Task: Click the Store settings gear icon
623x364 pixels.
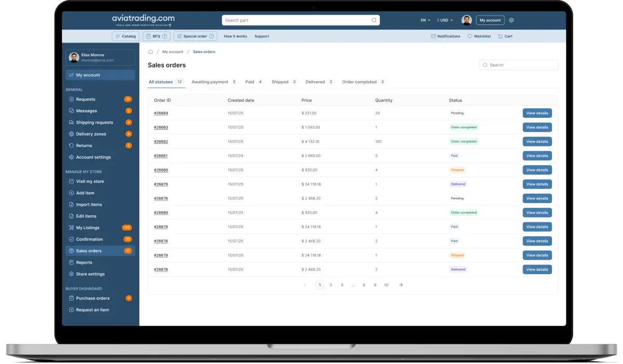Action: (71, 274)
